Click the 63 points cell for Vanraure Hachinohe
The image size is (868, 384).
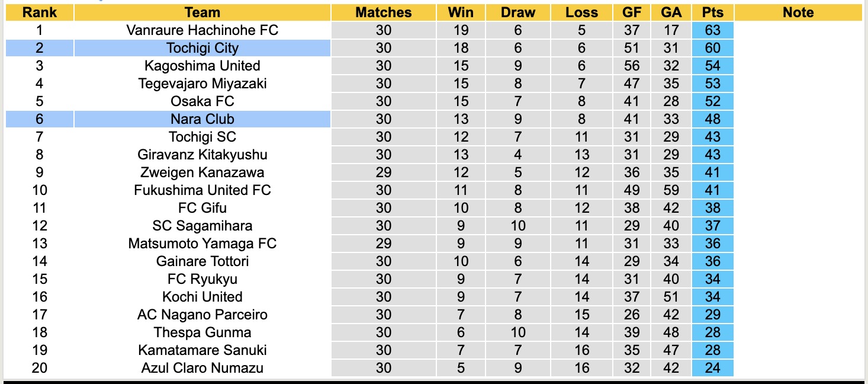pyautogui.click(x=712, y=30)
